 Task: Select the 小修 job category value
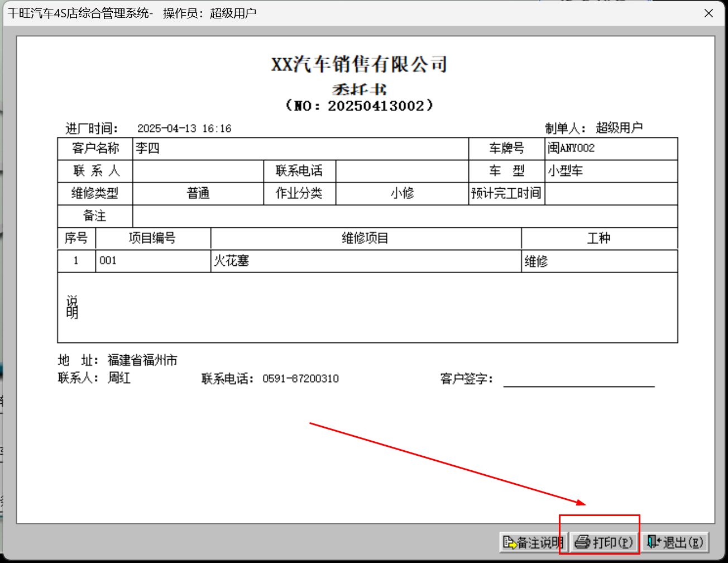(402, 194)
